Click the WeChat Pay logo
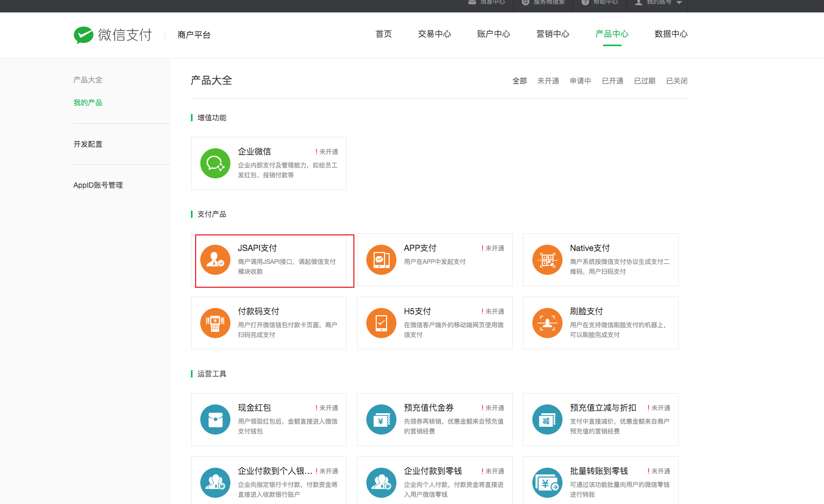This screenshot has width=824, height=504. [113, 35]
